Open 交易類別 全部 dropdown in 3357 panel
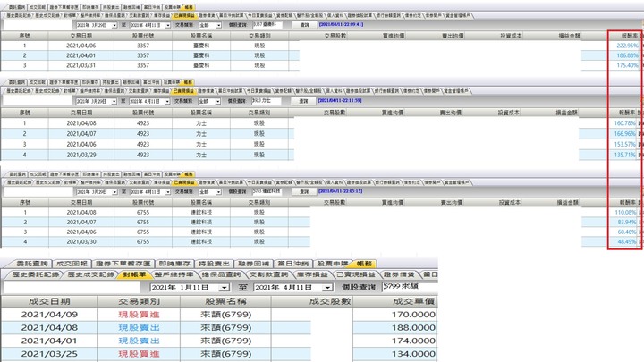The image size is (644, 362). click(x=218, y=25)
